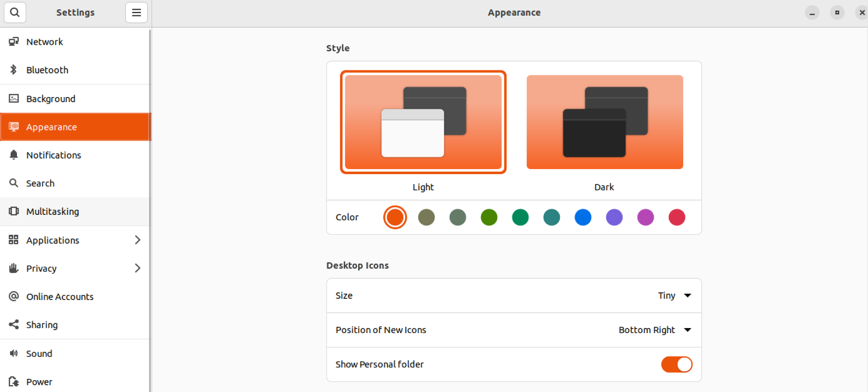The image size is (868, 392).
Task: Expand the Privacy chevron
Action: click(x=137, y=268)
